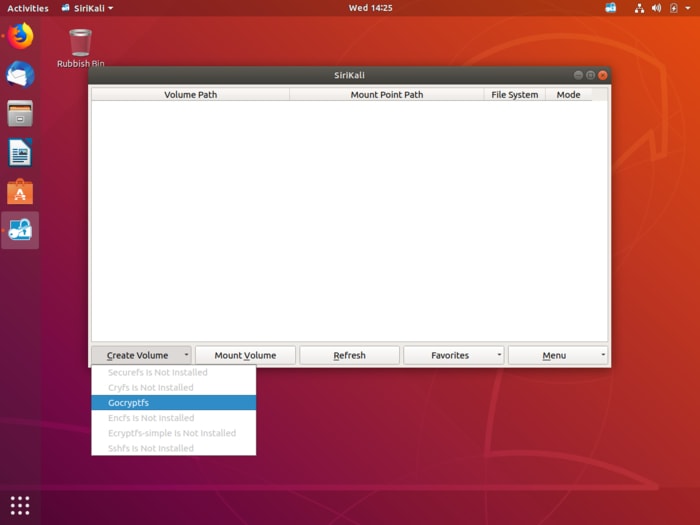Open the Files manager dock icon

tap(20, 113)
